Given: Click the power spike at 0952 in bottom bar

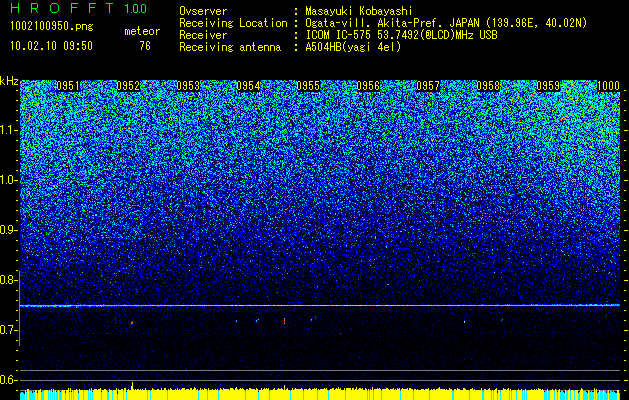Looking at the screenshot, I should tap(132, 386).
